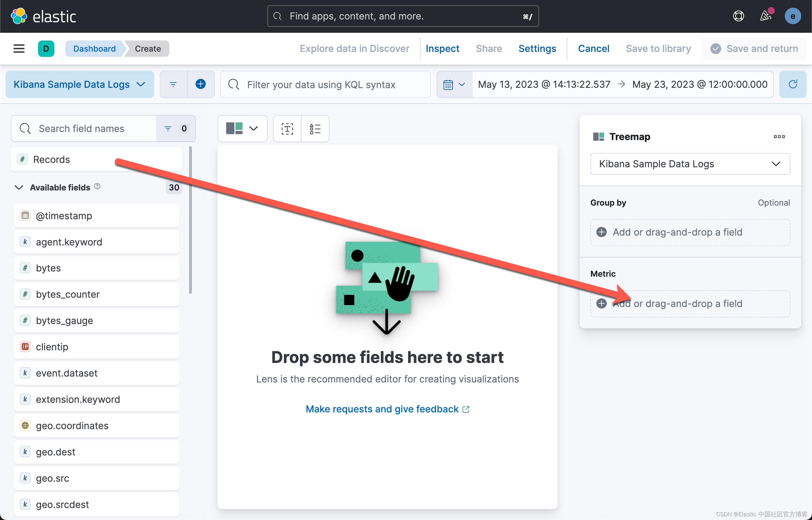
Task: Select the @timestamp field
Action: click(96, 215)
